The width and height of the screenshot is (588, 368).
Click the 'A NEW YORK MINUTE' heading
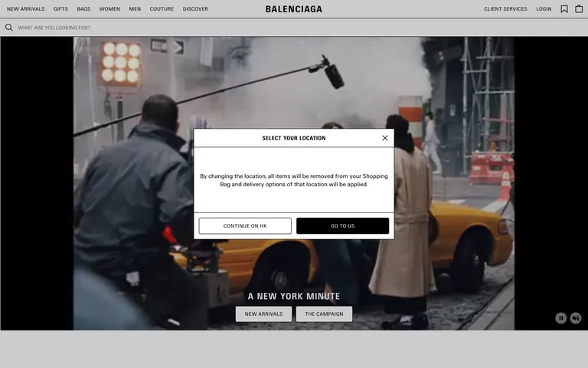click(x=294, y=296)
